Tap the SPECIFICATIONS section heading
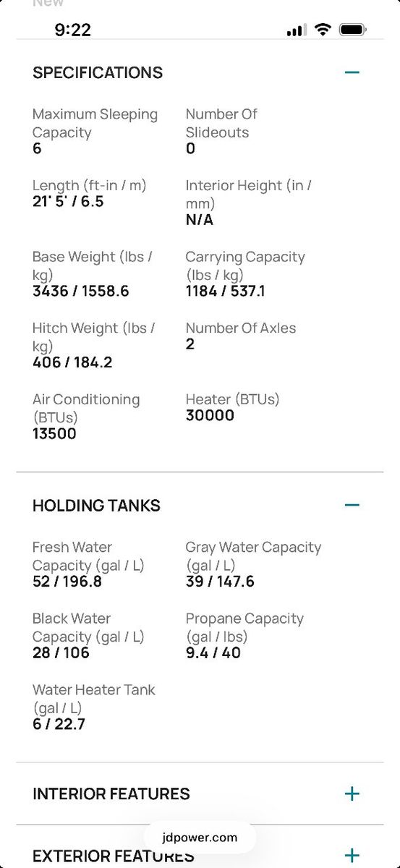Image resolution: width=400 pixels, height=868 pixels. pos(98,72)
